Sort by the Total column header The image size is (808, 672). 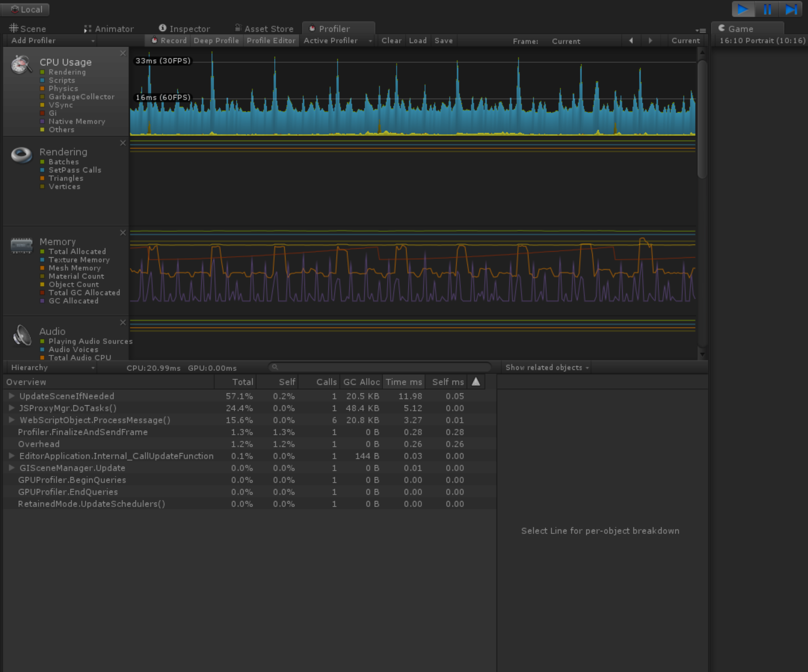(x=235, y=382)
